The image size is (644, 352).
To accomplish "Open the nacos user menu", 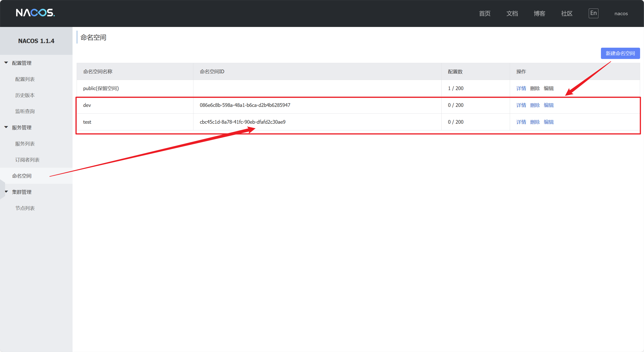I will [x=621, y=14].
